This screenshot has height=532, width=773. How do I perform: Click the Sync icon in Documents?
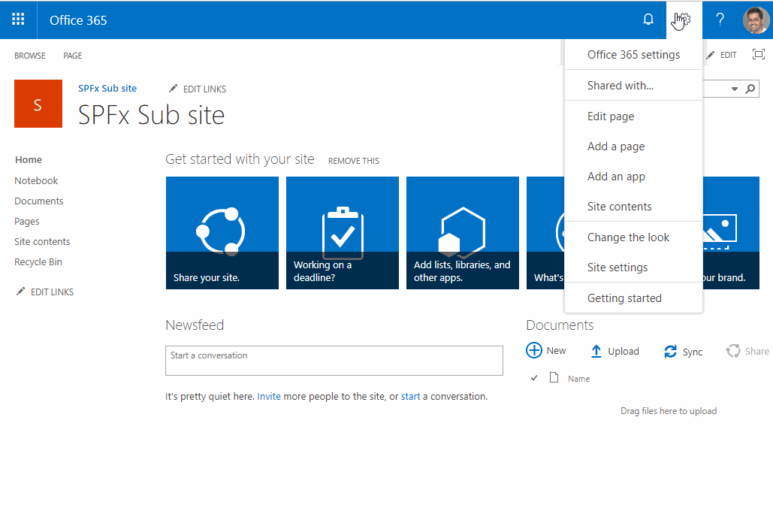coord(670,352)
